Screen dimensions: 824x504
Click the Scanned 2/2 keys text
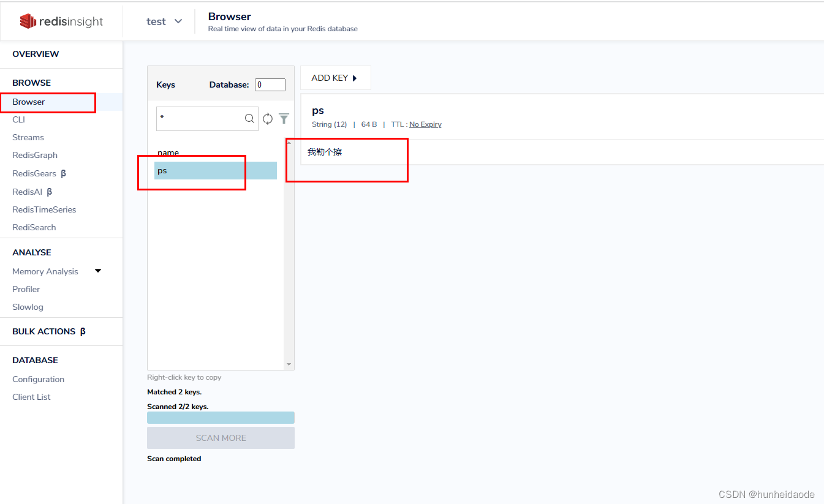(178, 407)
